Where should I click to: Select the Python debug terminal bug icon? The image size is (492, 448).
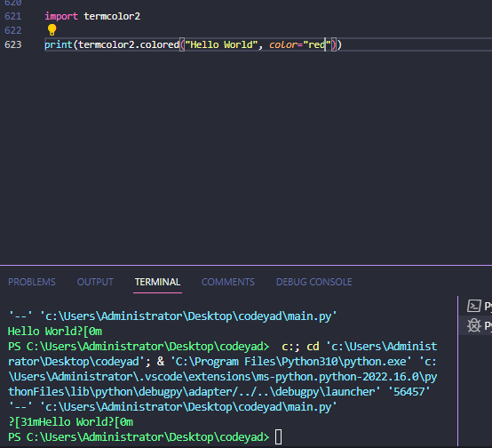474,325
